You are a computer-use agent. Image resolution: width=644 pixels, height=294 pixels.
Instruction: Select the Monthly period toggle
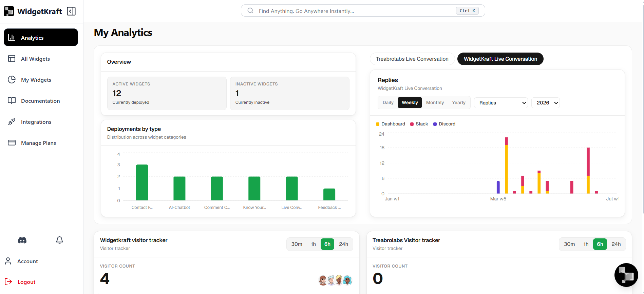[435, 103]
